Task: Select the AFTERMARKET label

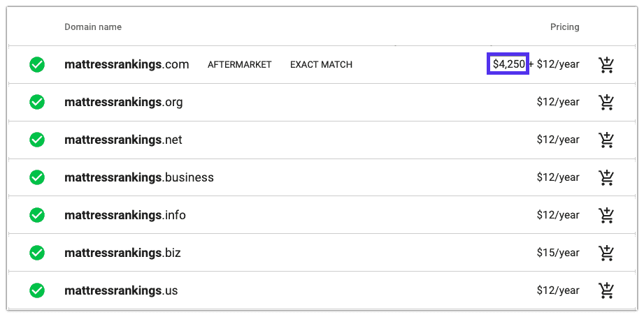Action: tap(239, 65)
